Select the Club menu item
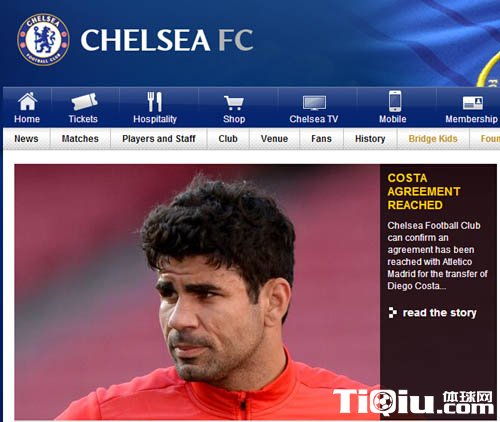The image size is (500, 422). 228,139
